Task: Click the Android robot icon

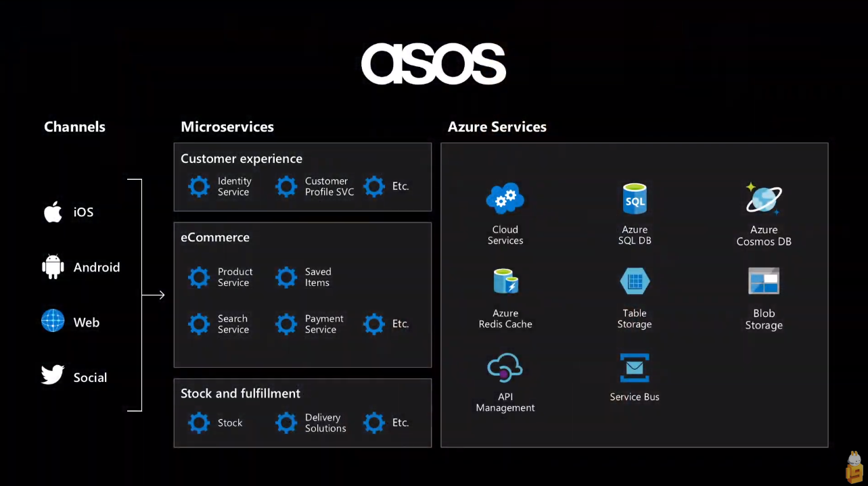Action: [53, 267]
